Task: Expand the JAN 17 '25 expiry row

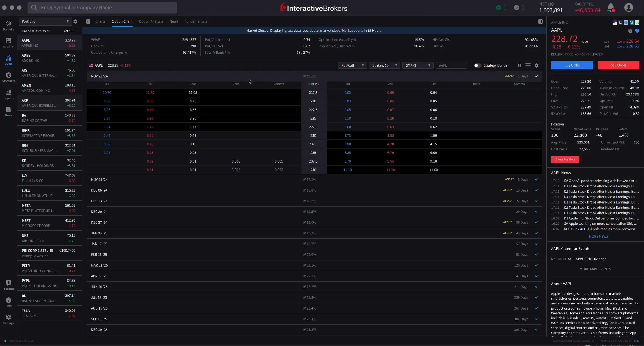Action: pyautogui.click(x=536, y=244)
